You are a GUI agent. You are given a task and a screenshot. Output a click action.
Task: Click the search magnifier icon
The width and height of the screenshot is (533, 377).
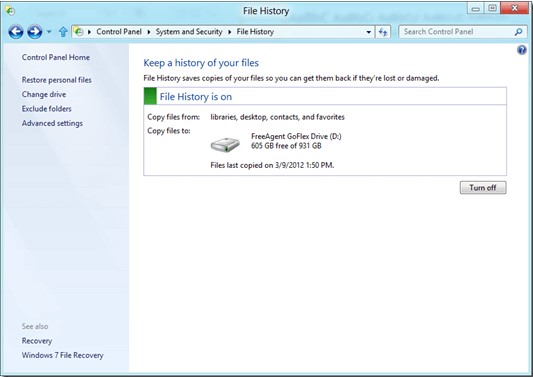click(x=518, y=32)
